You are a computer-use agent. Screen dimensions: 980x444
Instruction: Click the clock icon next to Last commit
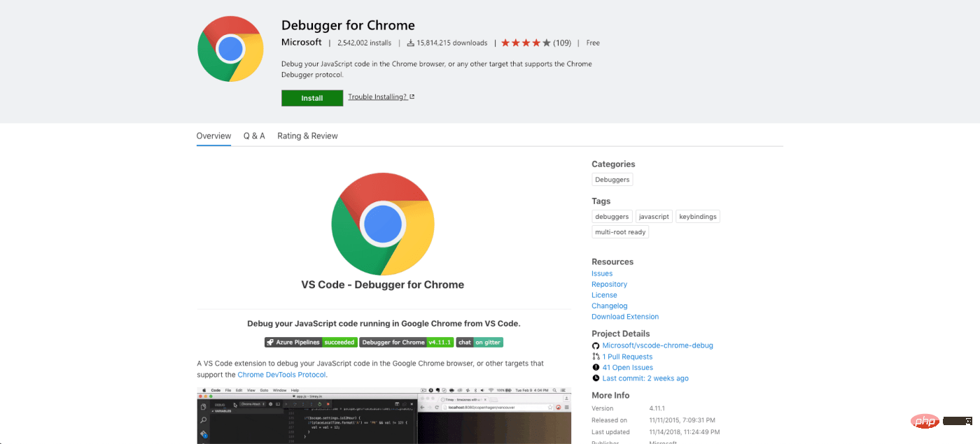coord(596,378)
